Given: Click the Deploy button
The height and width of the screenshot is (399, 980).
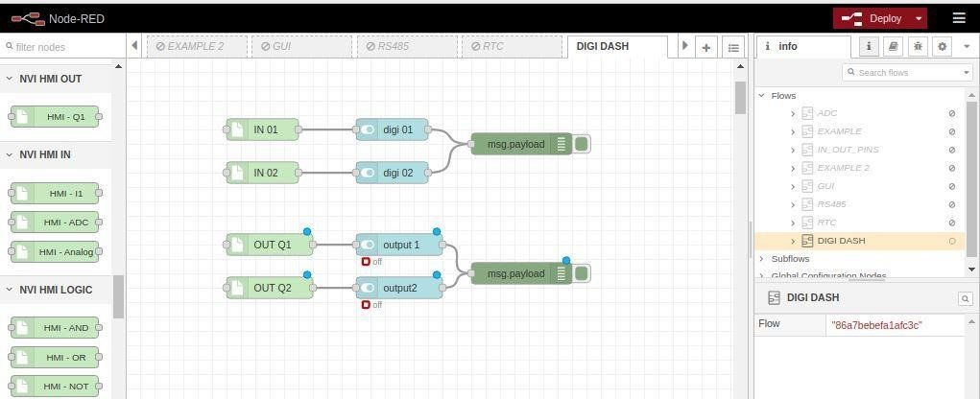Looking at the screenshot, I should click(873, 18).
